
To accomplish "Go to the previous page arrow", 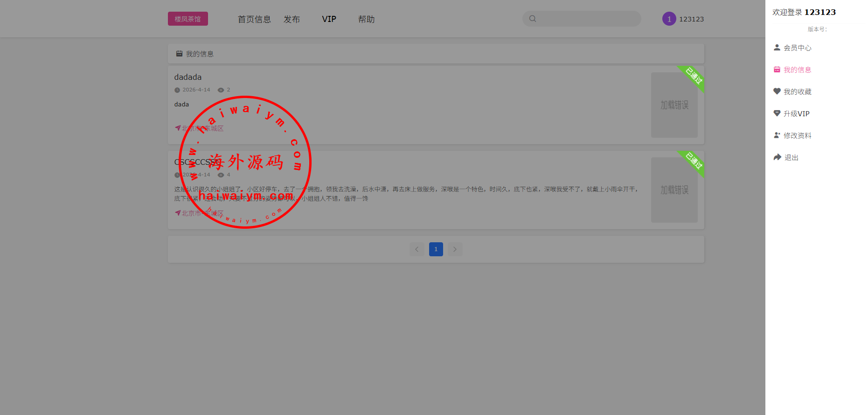I will 417,249.
